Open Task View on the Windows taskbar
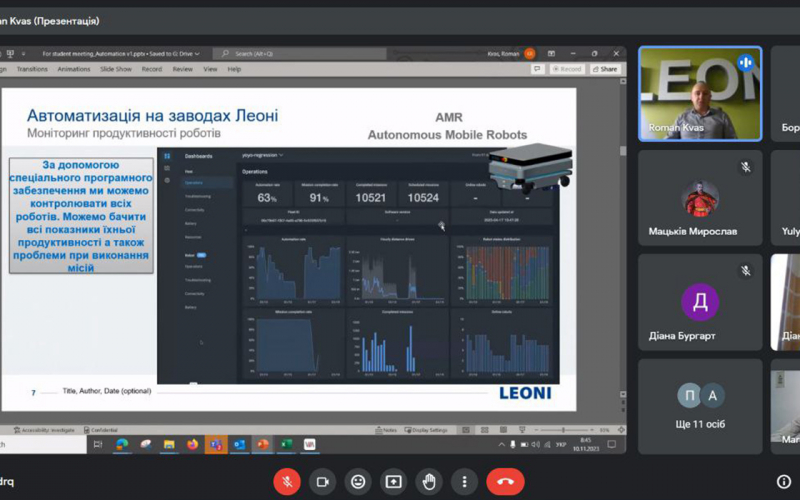Screen dimensions: 800x500 coord(98,445)
